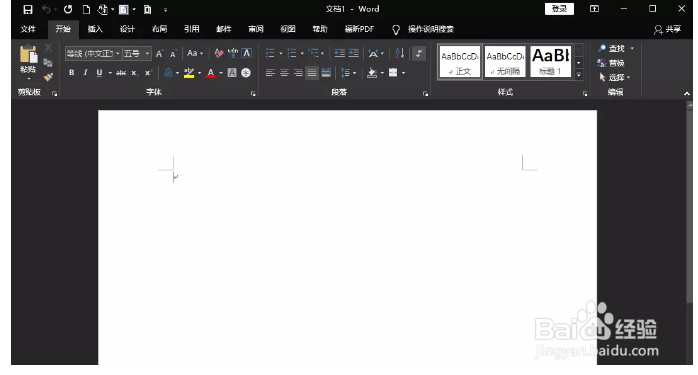Center align text
This screenshot has height=375, width=698.
[x=284, y=73]
